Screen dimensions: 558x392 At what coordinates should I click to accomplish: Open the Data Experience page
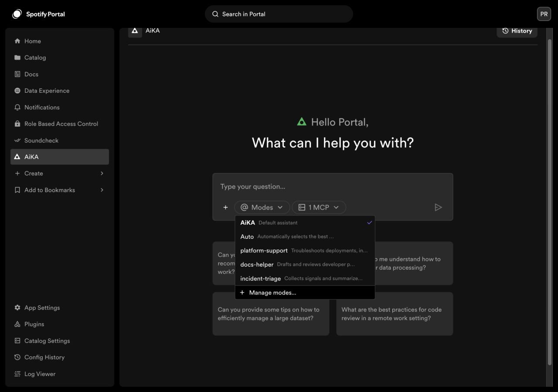point(60,91)
